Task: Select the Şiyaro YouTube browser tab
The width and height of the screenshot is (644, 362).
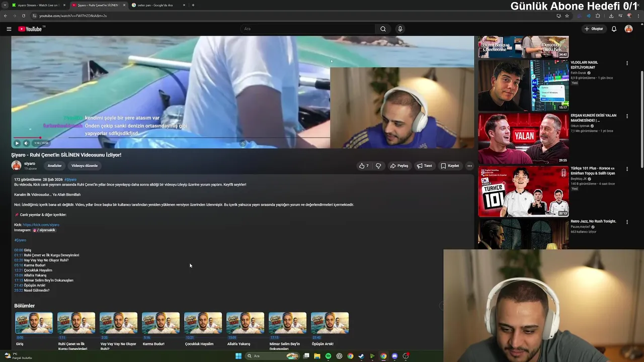Action: point(98,5)
